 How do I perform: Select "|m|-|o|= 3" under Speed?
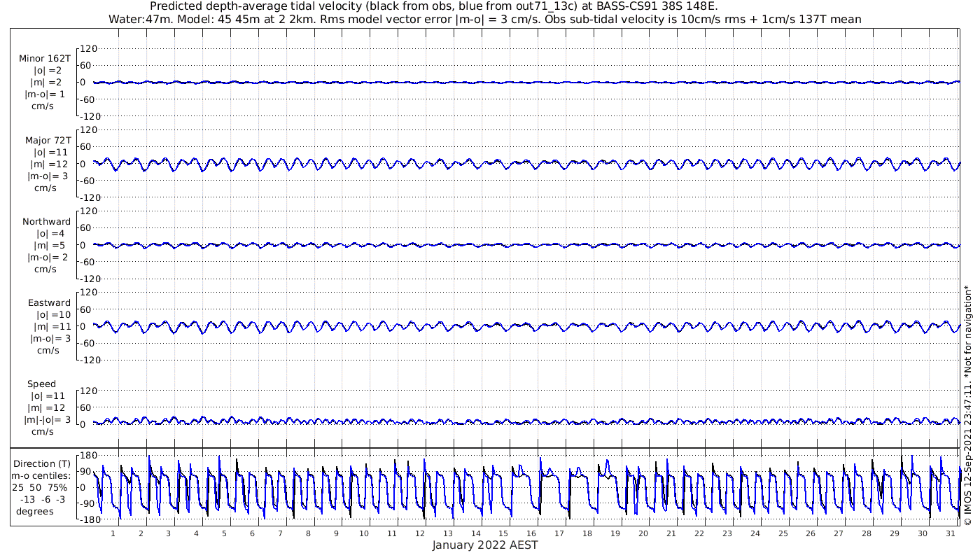pos(48,420)
